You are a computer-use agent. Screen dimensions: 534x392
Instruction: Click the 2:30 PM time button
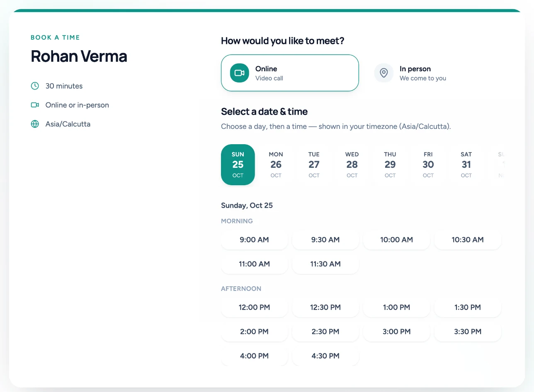[325, 332]
